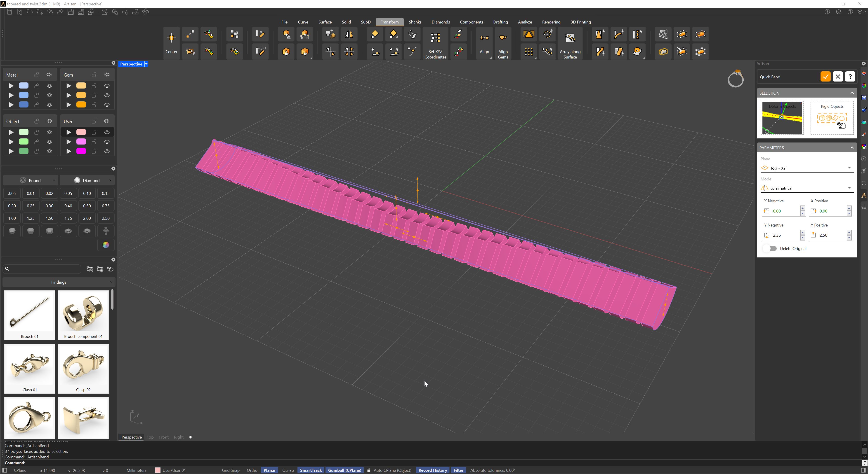Click the bright magenta User layer swatch

pos(81,151)
